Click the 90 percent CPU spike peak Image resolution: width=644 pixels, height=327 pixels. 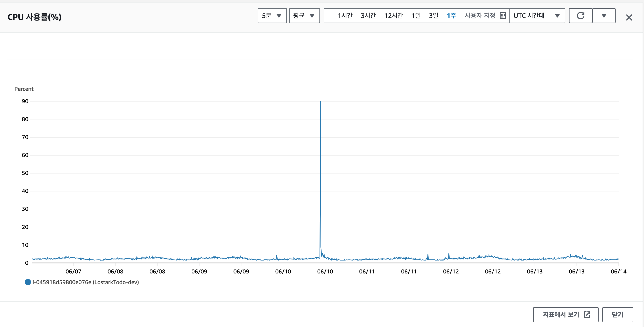pyautogui.click(x=320, y=102)
